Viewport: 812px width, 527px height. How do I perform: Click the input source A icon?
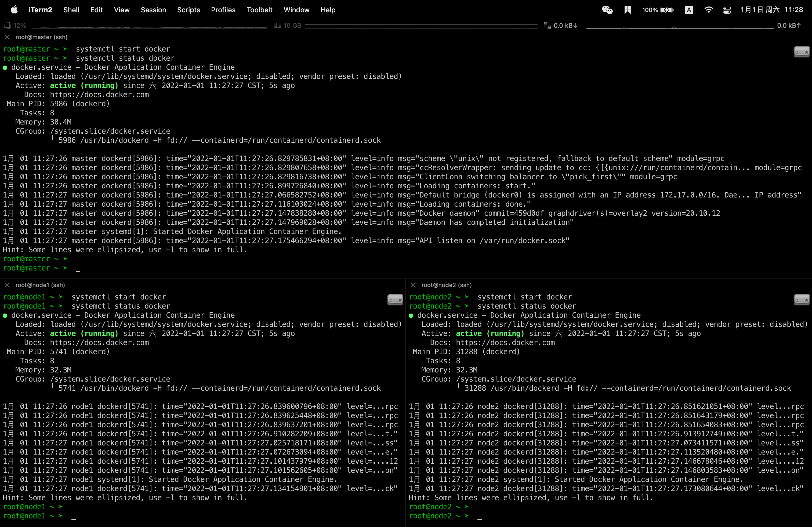[689, 10]
